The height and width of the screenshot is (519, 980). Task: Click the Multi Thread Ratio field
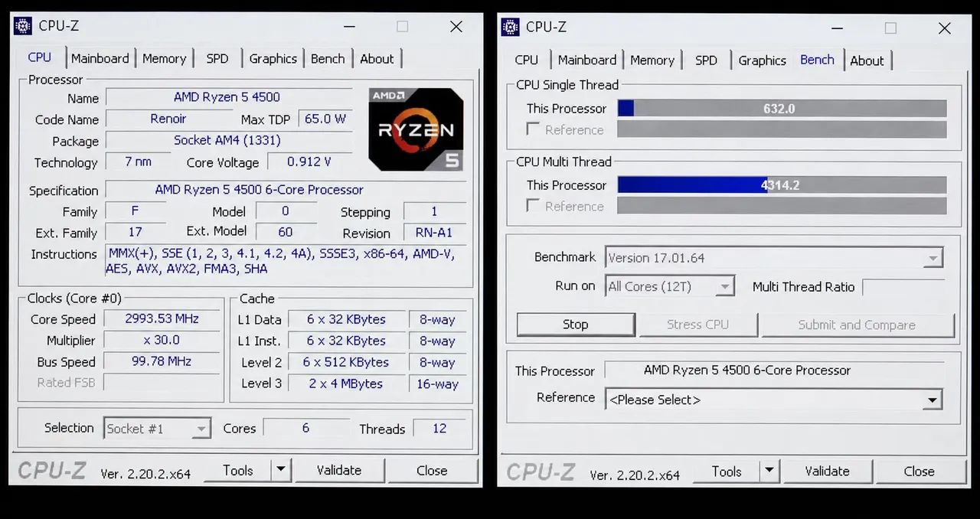point(903,287)
